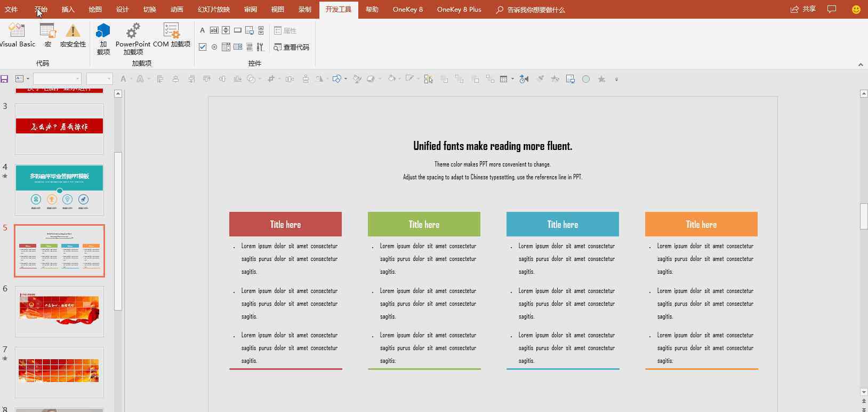Open the 宏 (Macros) dialog
The height and width of the screenshot is (412, 868).
click(48, 35)
